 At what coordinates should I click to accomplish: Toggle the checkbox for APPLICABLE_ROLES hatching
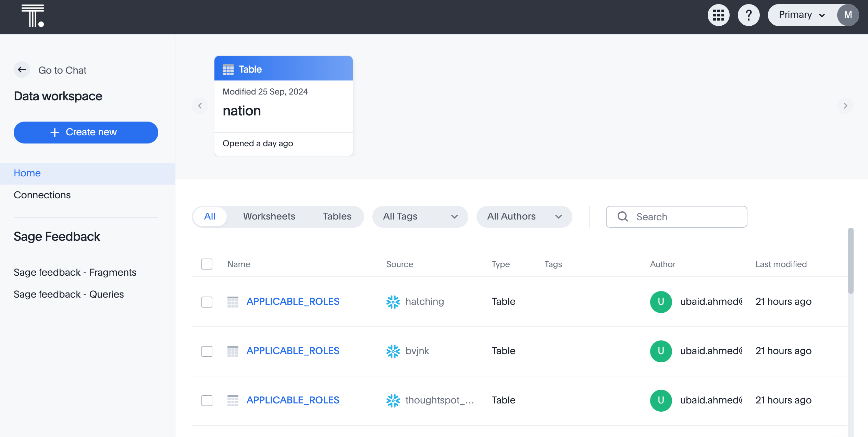pos(207,301)
